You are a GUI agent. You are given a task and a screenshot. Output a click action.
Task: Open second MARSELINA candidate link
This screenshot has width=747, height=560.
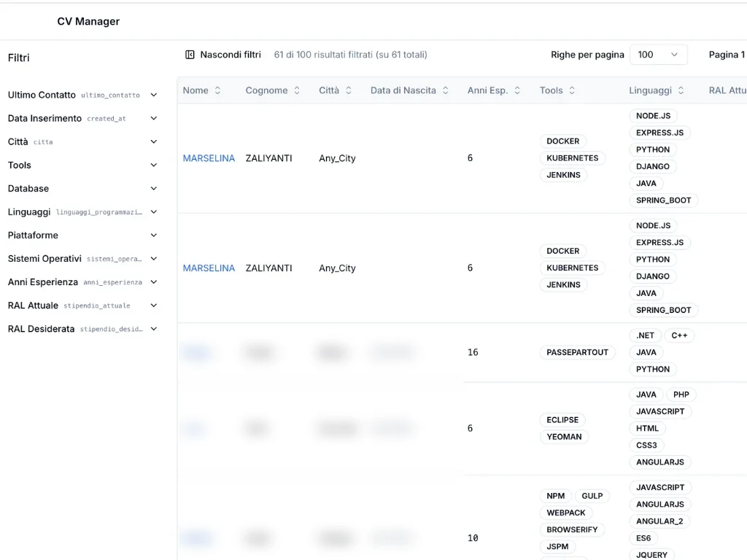(x=209, y=268)
